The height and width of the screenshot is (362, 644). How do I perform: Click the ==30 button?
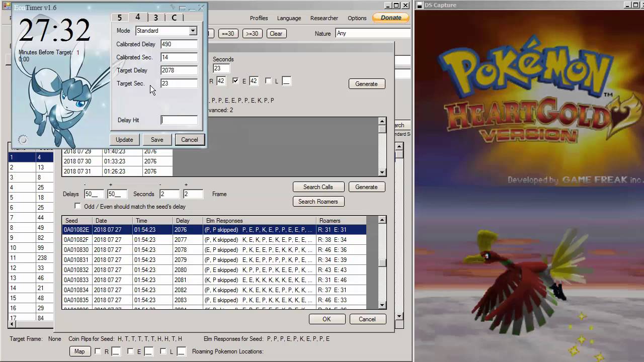pyautogui.click(x=227, y=34)
